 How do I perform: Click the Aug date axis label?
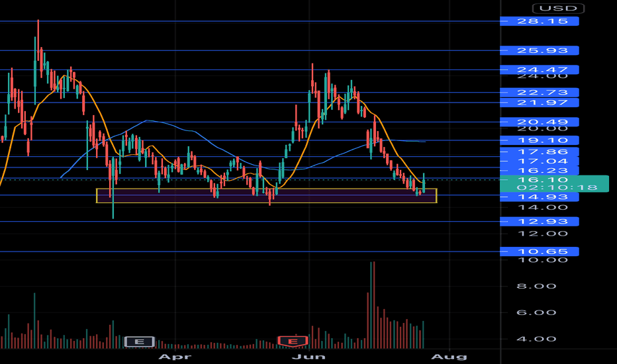[449, 357]
